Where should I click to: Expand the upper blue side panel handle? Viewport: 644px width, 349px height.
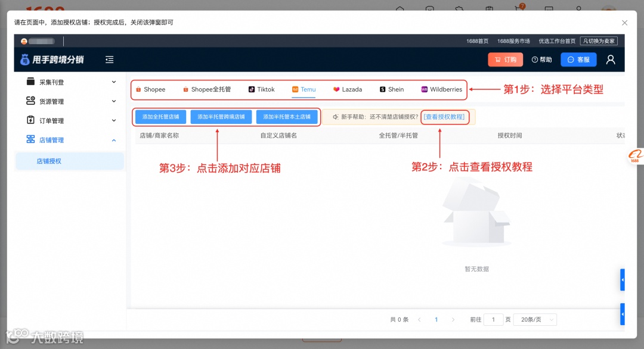tap(622, 280)
